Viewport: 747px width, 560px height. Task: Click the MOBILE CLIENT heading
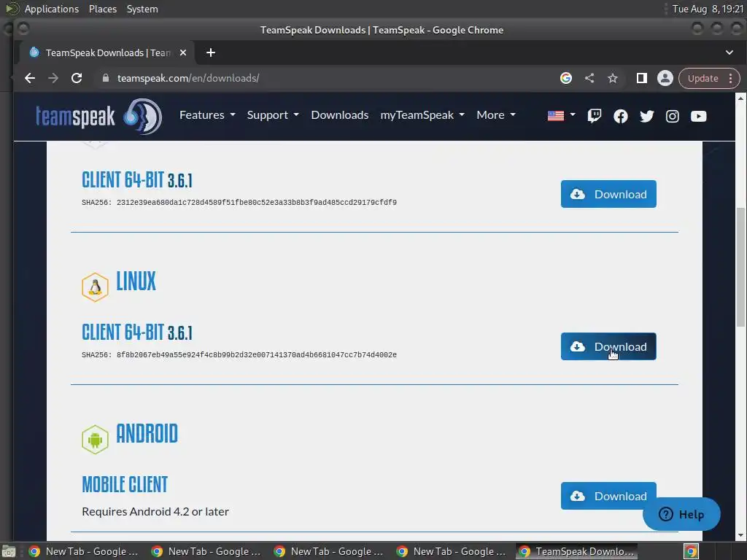(125, 485)
